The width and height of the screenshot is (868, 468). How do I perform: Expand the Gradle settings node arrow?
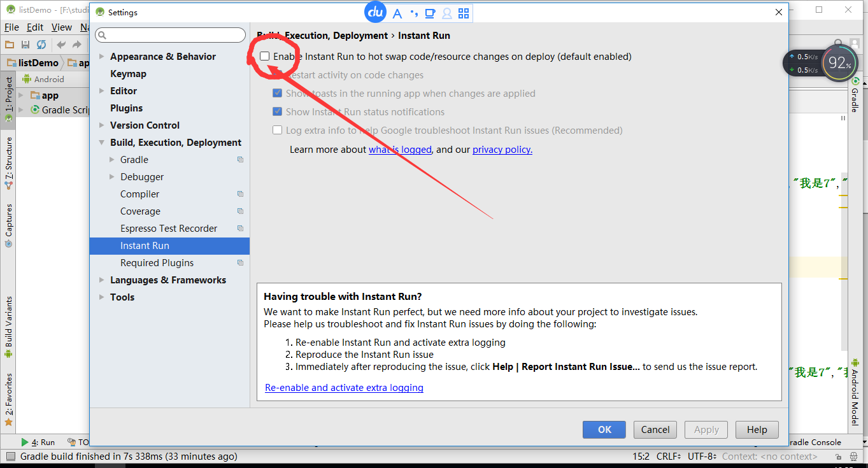point(112,160)
